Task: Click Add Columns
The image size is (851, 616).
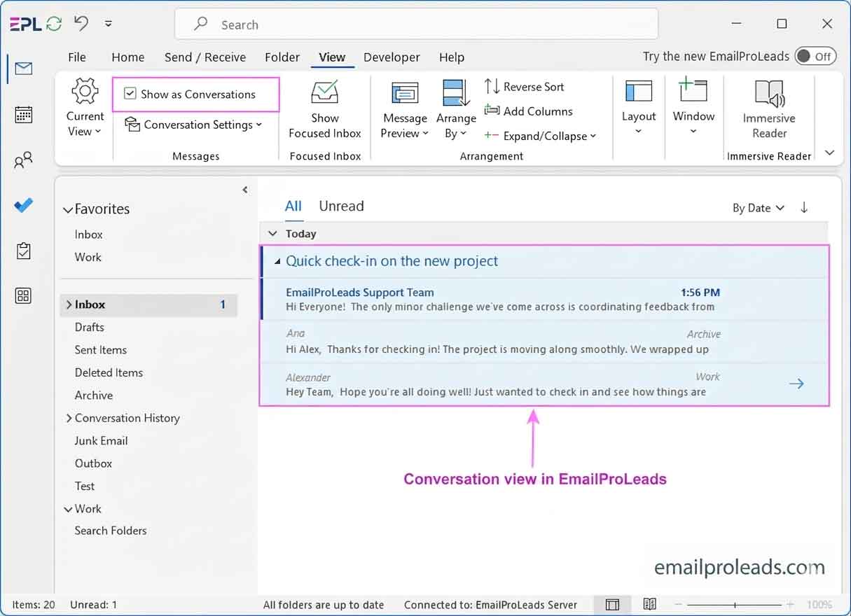Action: [529, 111]
